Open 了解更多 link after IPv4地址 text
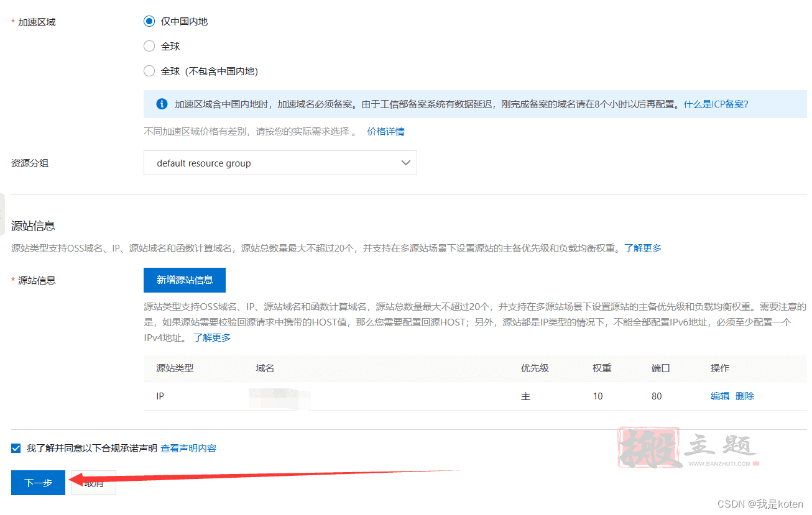The image size is (812, 515). [212, 337]
